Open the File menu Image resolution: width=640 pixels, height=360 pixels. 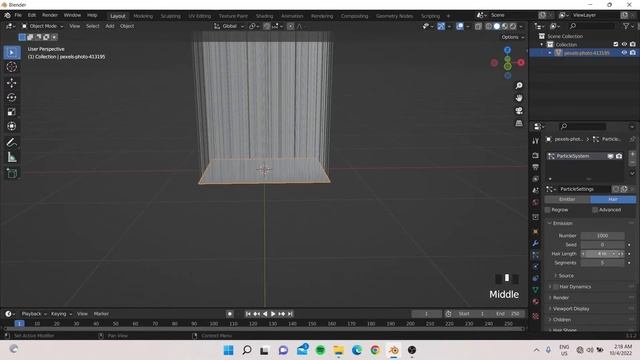18,15
